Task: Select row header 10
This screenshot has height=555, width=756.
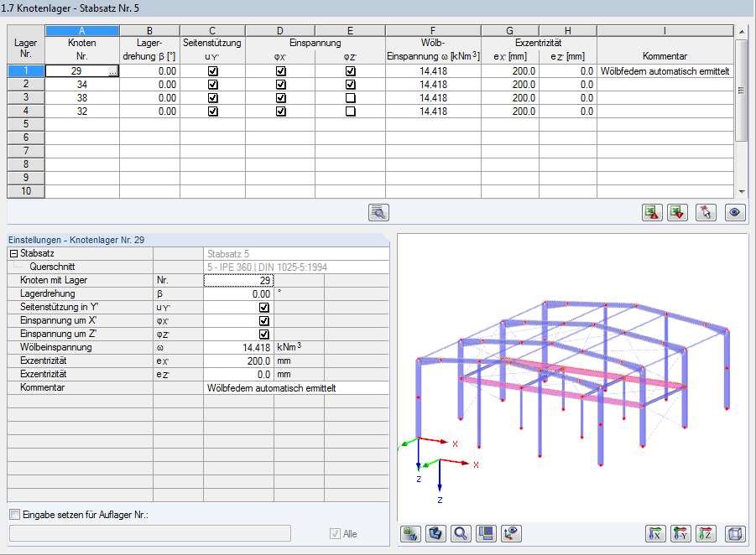Action: [26, 191]
